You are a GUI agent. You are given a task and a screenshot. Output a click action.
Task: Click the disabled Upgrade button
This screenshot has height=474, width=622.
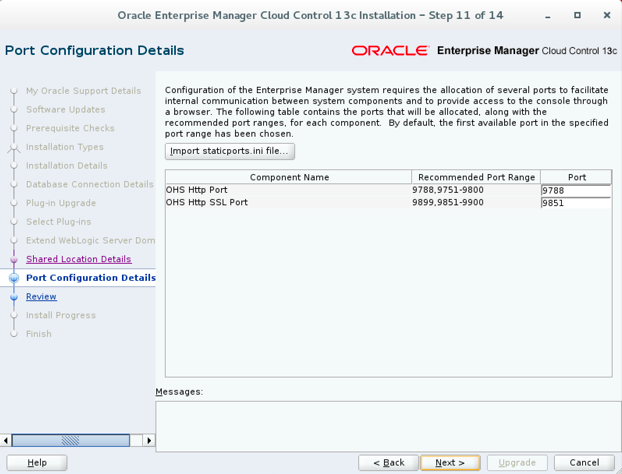coord(517,462)
